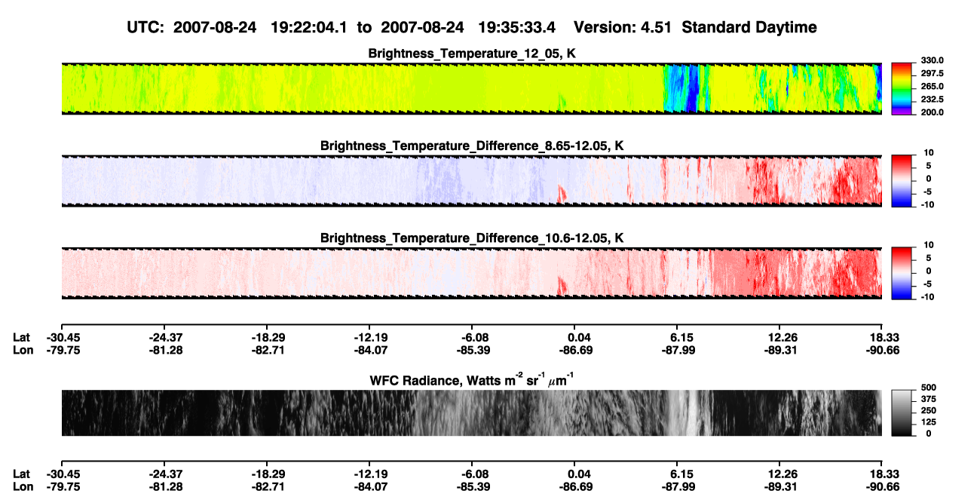Image resolution: width=980 pixels, height=503 pixels.
Task: Click the Lat label under the 10.6-12.05 panel
Action: pos(22,338)
